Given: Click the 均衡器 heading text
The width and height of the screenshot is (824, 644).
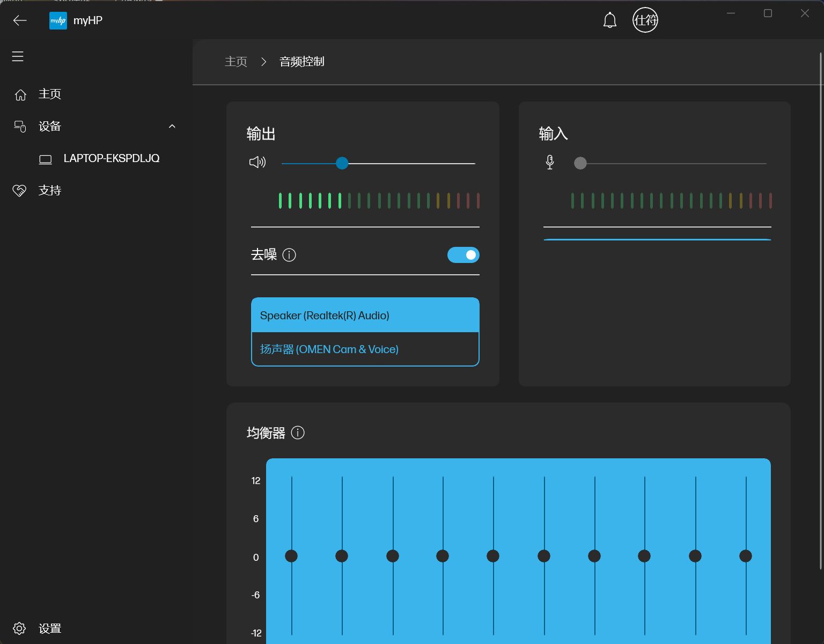Looking at the screenshot, I should tap(266, 433).
